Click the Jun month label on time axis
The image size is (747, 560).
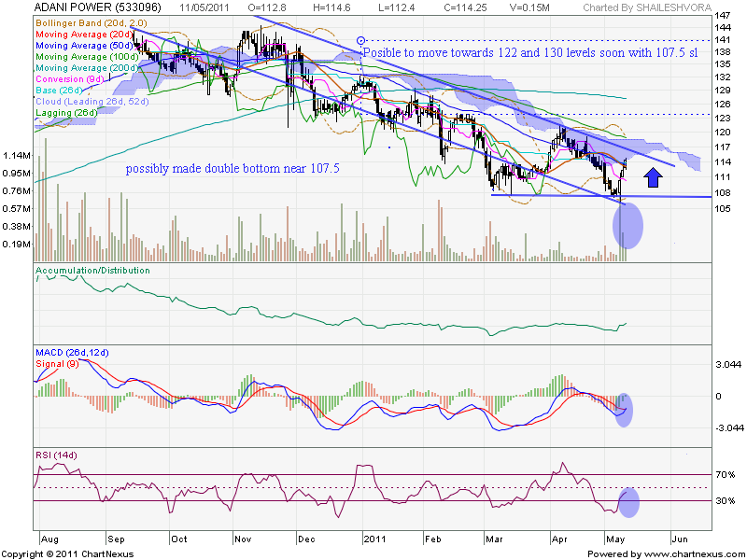tap(680, 539)
